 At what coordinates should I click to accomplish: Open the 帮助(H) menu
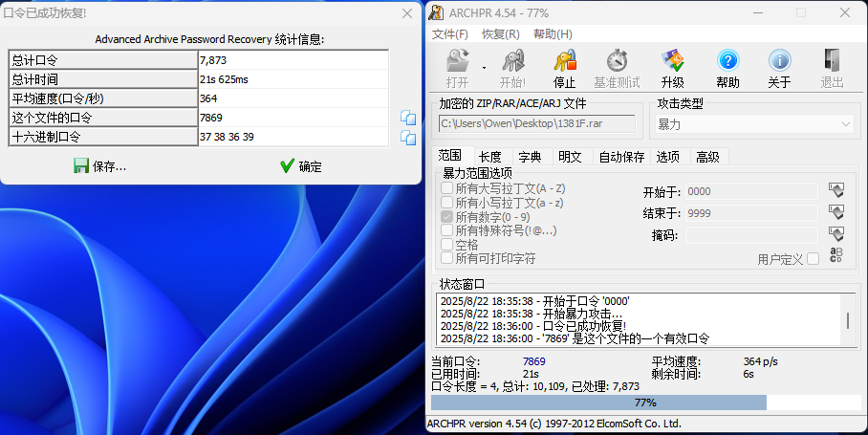(553, 34)
